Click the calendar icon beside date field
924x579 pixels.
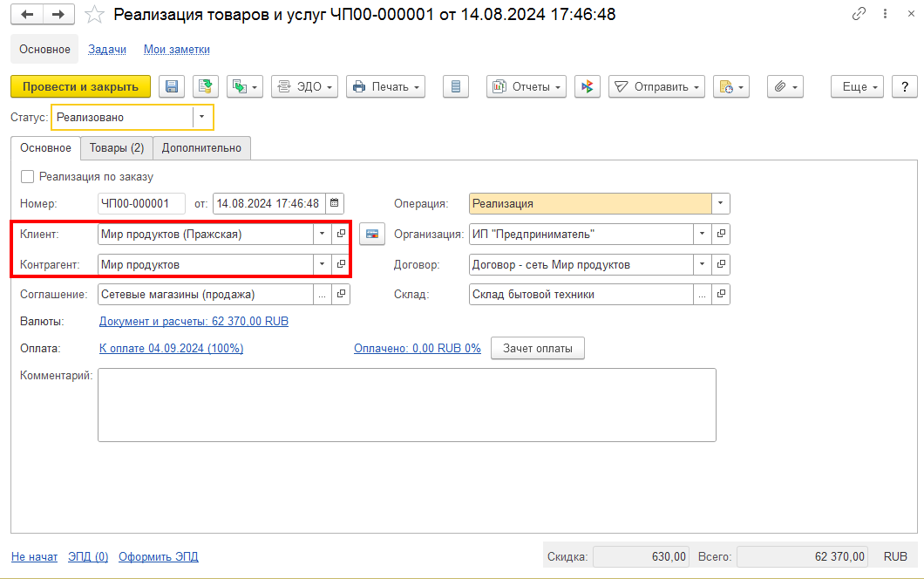pyautogui.click(x=334, y=203)
